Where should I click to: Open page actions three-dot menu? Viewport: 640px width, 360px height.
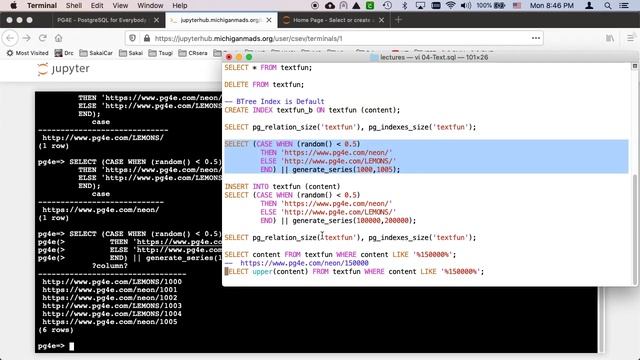click(536, 38)
